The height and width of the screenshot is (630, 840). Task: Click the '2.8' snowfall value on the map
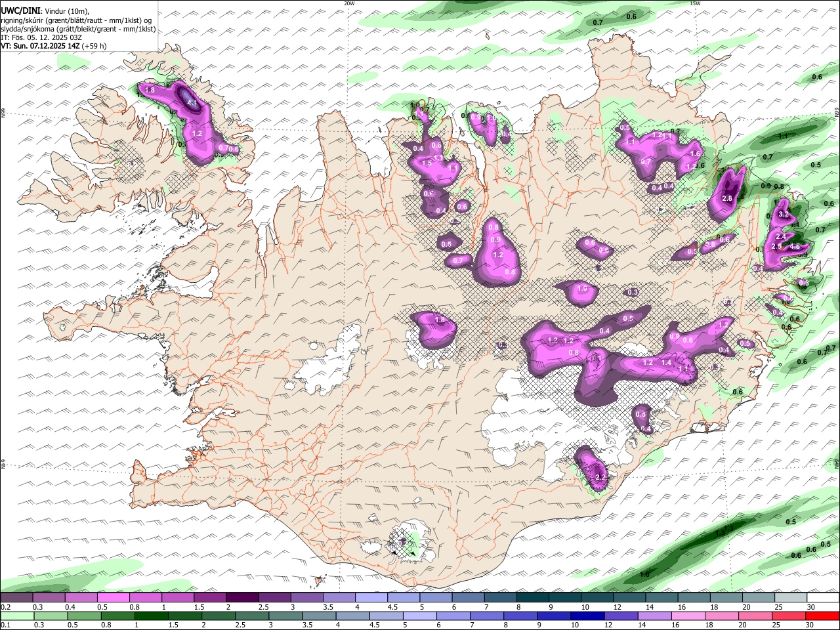[726, 198]
